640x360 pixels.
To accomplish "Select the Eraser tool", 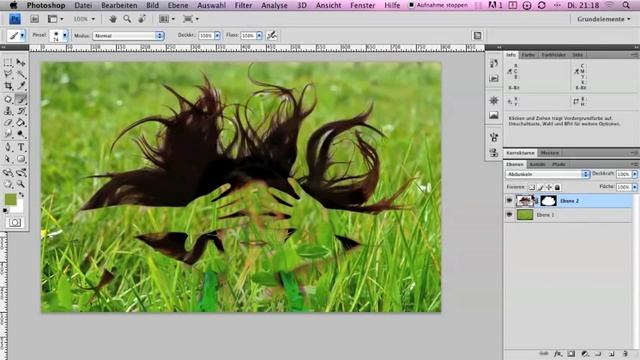I will tap(8, 122).
